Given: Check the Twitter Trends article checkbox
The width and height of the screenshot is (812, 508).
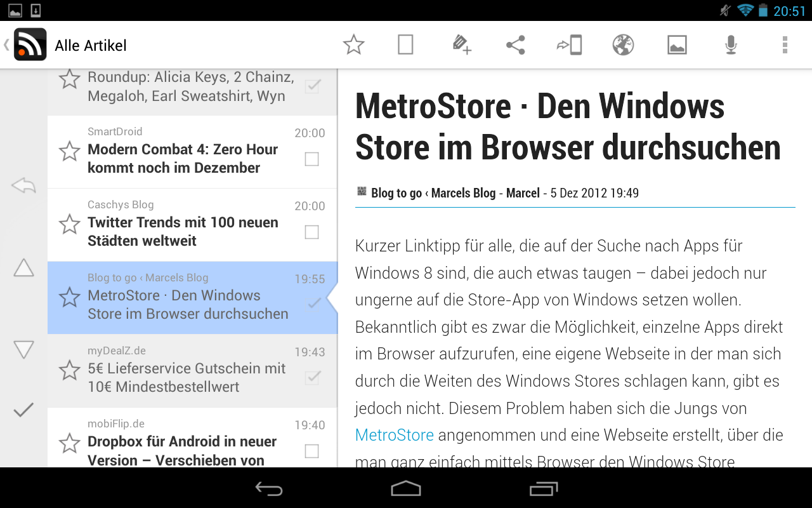Looking at the screenshot, I should click(x=311, y=232).
